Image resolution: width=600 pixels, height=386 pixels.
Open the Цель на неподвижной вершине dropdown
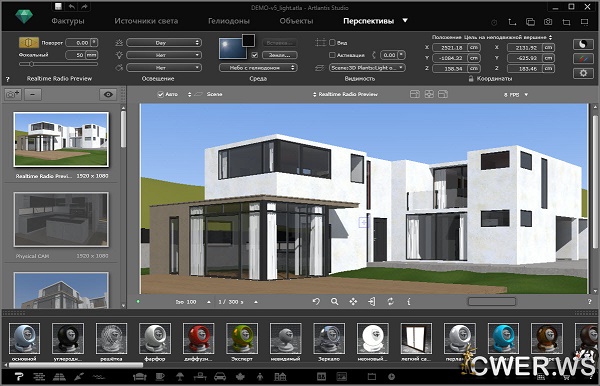coord(508,37)
